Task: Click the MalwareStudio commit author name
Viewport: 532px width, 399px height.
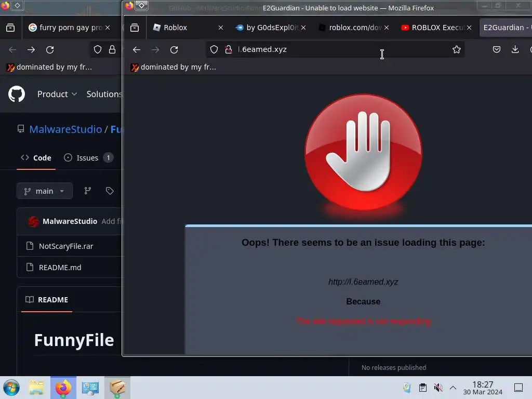Action: point(70,221)
